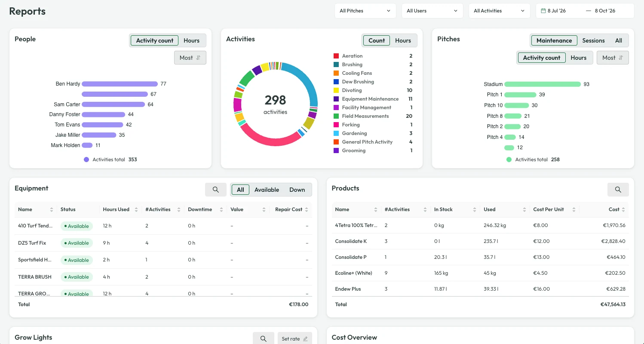Click the start date 8 Jul '26

(556, 11)
